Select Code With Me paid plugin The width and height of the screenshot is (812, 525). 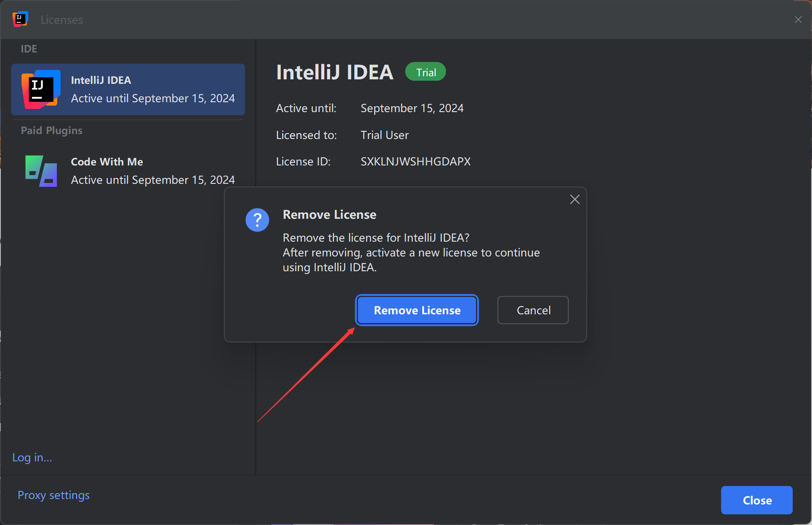pos(128,171)
